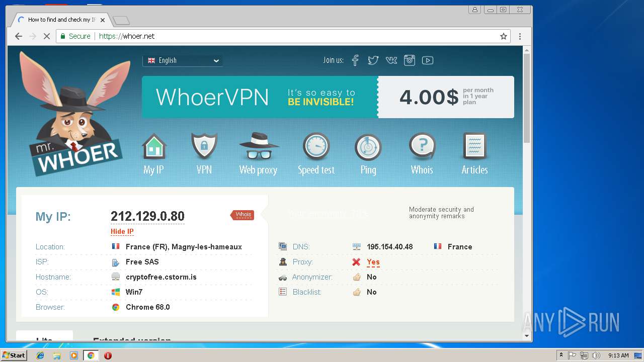Viewport: 644px width, 362px height.
Task: Open Chrome user profile icon
Action: click(x=474, y=10)
